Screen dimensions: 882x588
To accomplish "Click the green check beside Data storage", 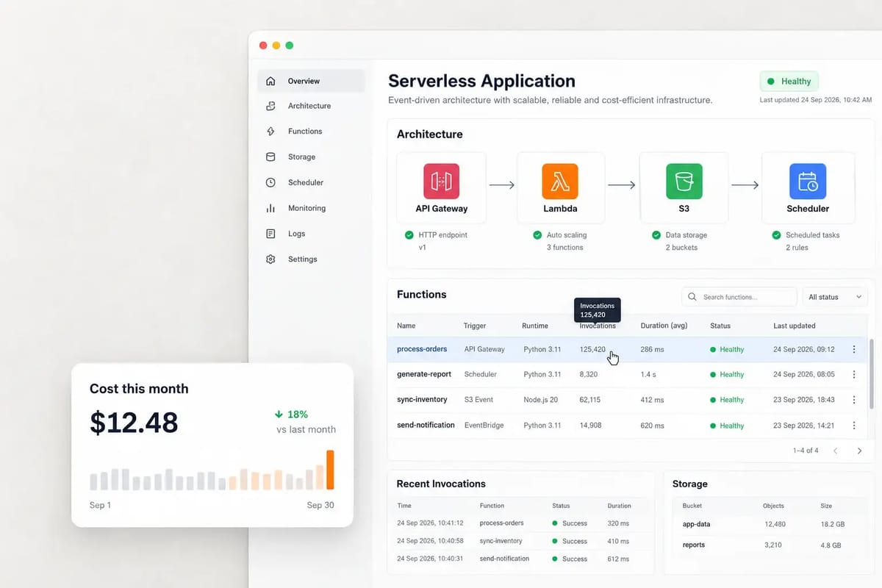I will tap(656, 235).
